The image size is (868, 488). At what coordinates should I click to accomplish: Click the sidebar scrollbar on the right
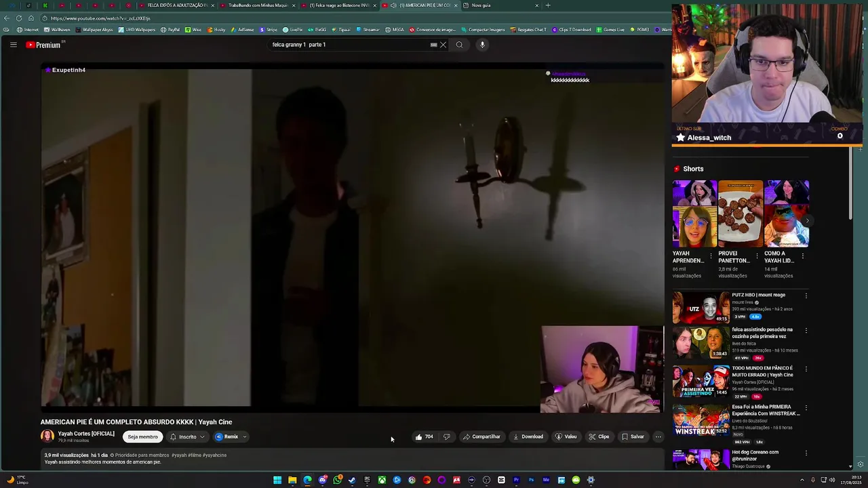tap(850, 183)
